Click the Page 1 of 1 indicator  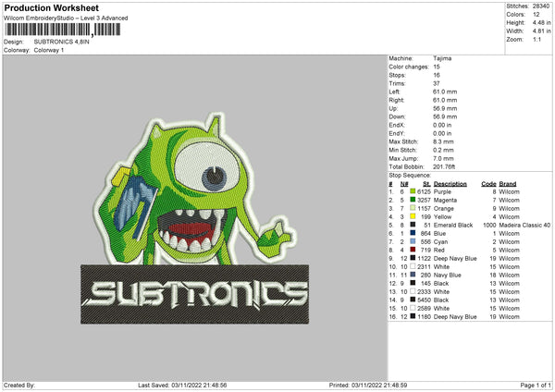[x=536, y=385]
